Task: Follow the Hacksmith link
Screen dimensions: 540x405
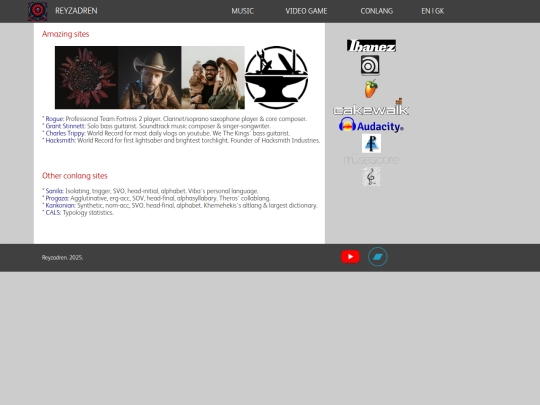Action: [61, 141]
